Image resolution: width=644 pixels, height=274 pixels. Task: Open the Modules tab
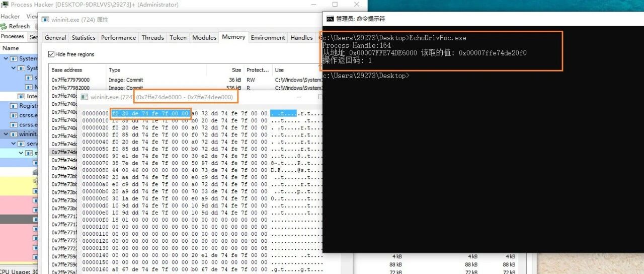tap(204, 38)
